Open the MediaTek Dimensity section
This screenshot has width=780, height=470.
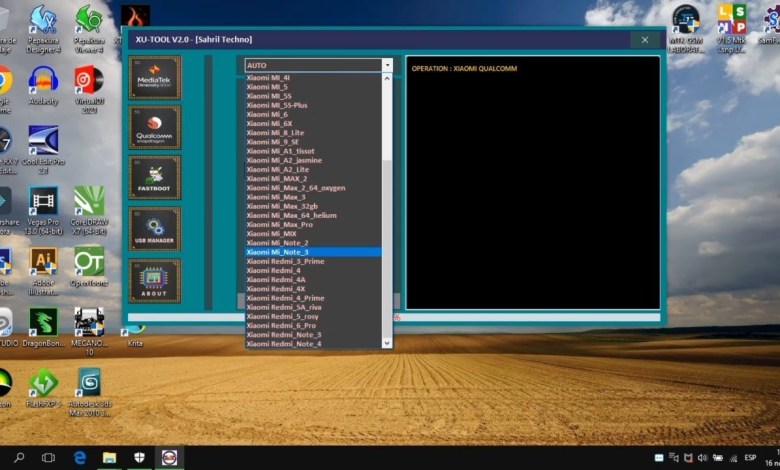pos(155,78)
